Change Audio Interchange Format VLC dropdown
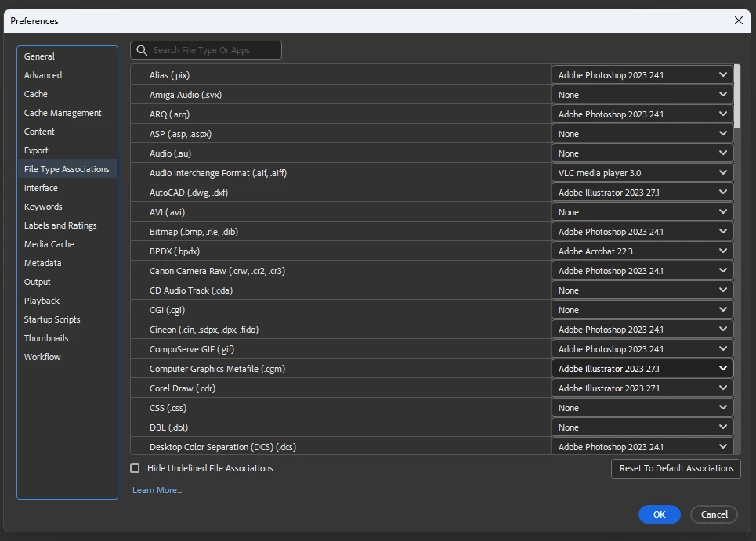756x541 pixels. tap(642, 172)
